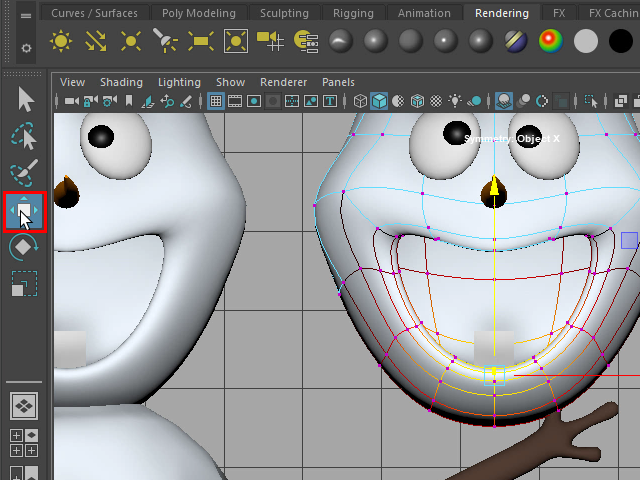Expand the Panels menu in viewport

(x=338, y=82)
